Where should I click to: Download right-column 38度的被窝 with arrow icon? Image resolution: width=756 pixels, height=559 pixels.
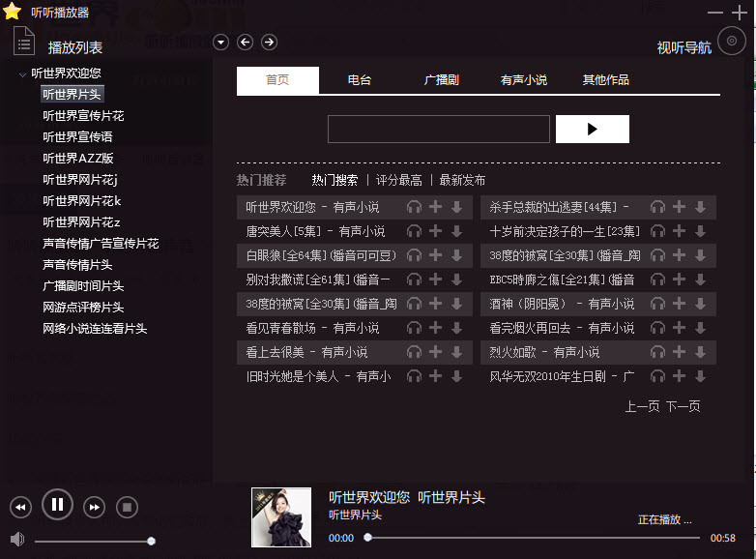point(700,255)
